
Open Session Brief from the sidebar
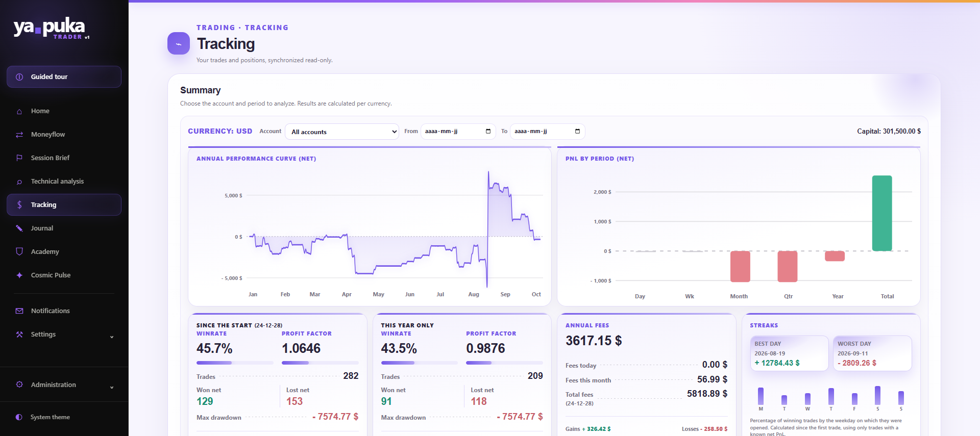coord(64,158)
